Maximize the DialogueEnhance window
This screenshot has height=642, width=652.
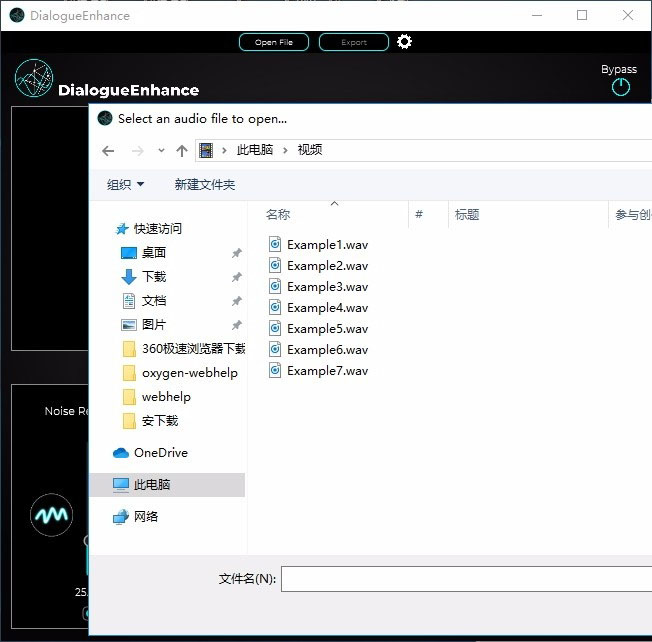click(x=582, y=15)
